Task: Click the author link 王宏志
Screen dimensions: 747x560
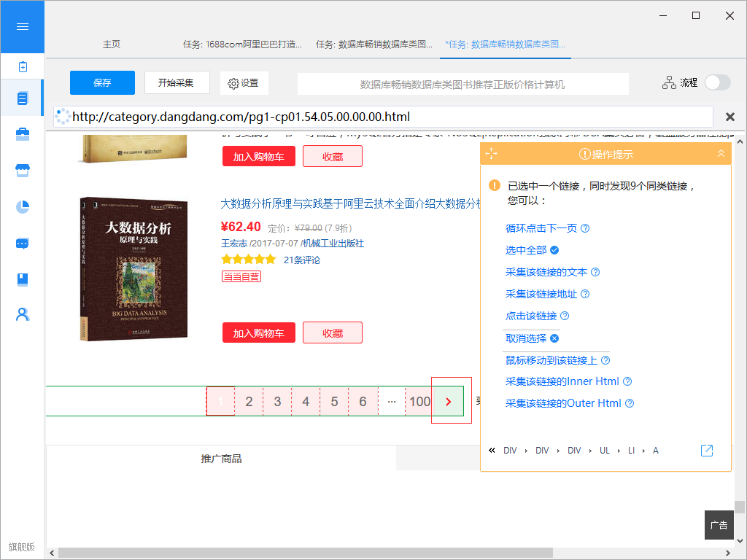Action: point(234,244)
